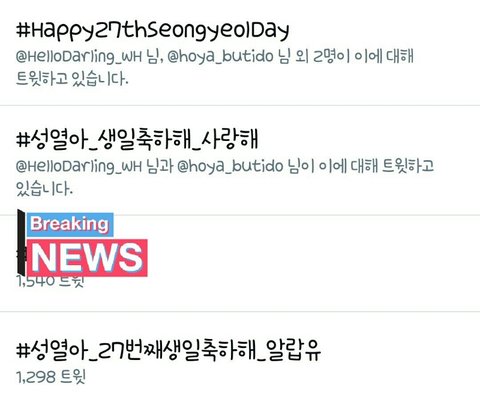The width and height of the screenshot is (480, 408).
Task: Click the blue 'Breaking' label
Action: tap(70, 224)
